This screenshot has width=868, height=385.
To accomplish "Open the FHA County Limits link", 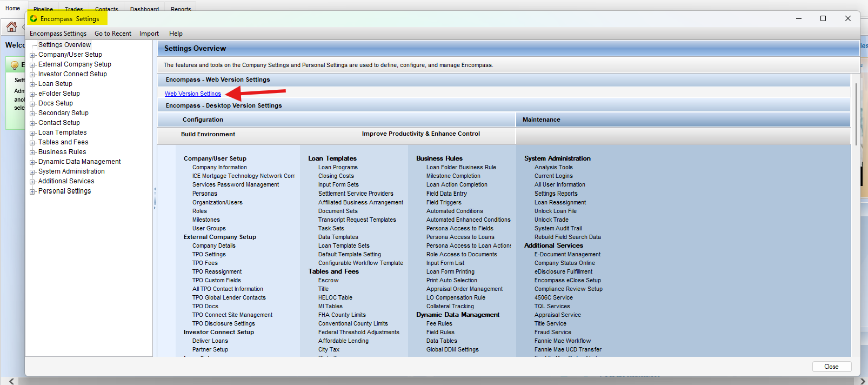I will [342, 315].
